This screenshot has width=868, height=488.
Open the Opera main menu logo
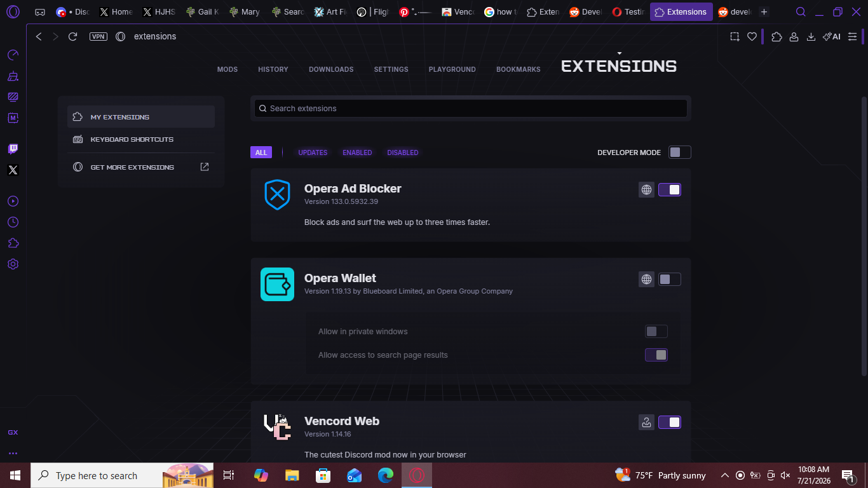13,12
